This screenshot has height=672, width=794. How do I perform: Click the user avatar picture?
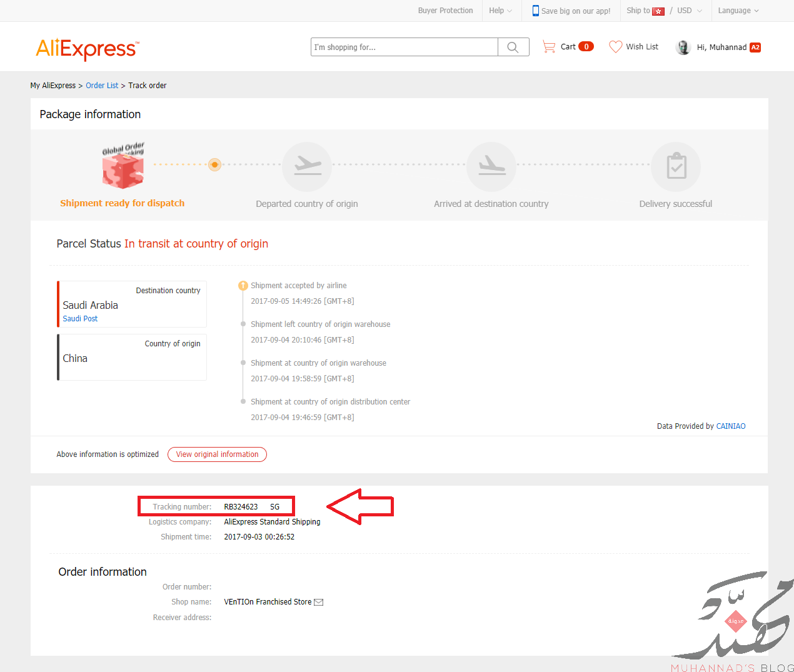pyautogui.click(x=683, y=48)
